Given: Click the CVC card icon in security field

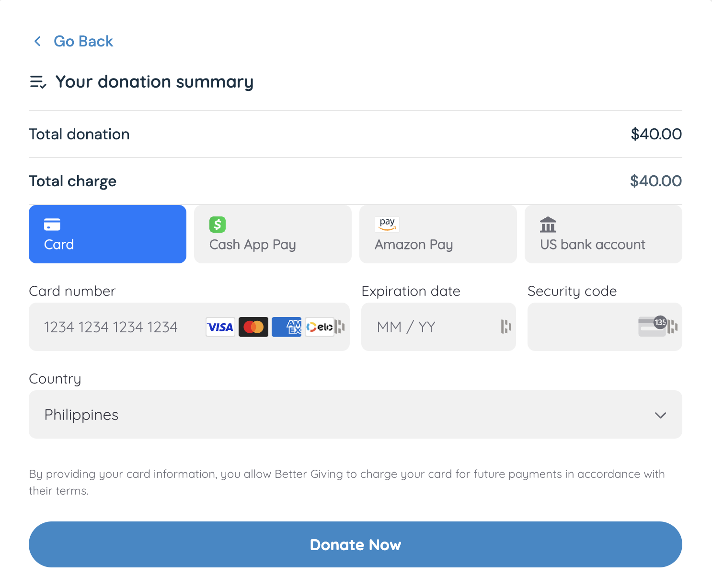Looking at the screenshot, I should tap(652, 327).
